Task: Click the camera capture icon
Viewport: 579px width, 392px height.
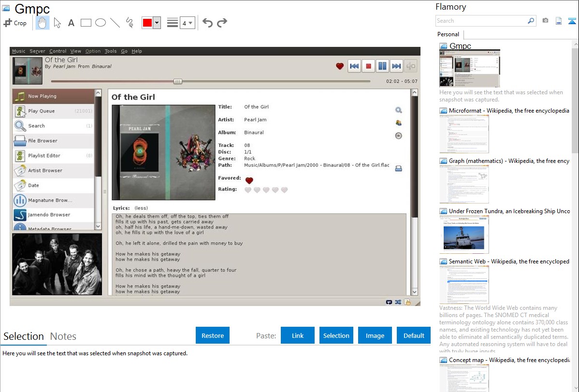Action: [x=545, y=21]
